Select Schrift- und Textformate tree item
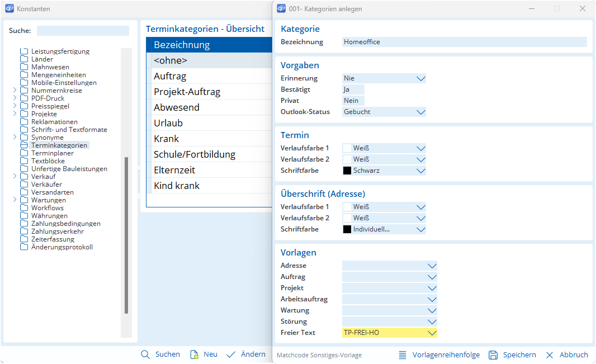 click(69, 130)
